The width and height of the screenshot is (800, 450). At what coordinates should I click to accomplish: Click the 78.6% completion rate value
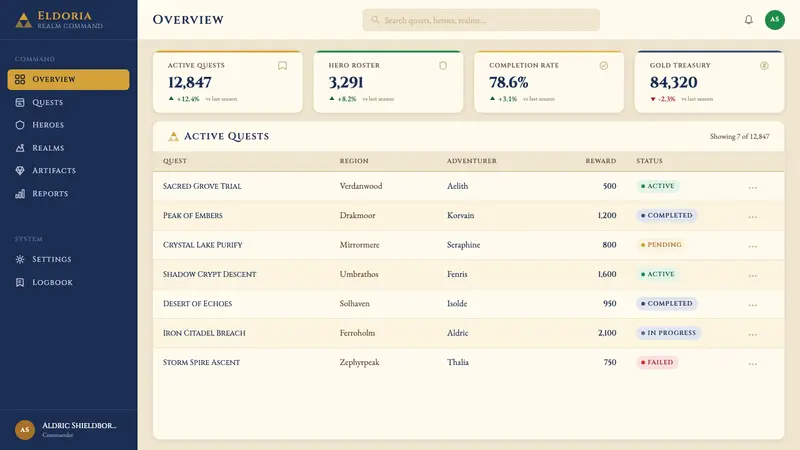pos(509,82)
